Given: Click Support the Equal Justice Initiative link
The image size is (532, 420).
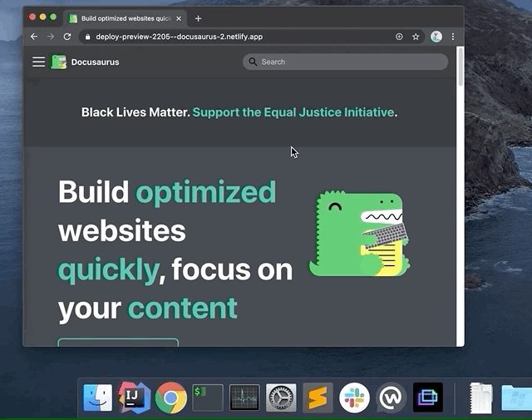Looking at the screenshot, I should 293,112.
